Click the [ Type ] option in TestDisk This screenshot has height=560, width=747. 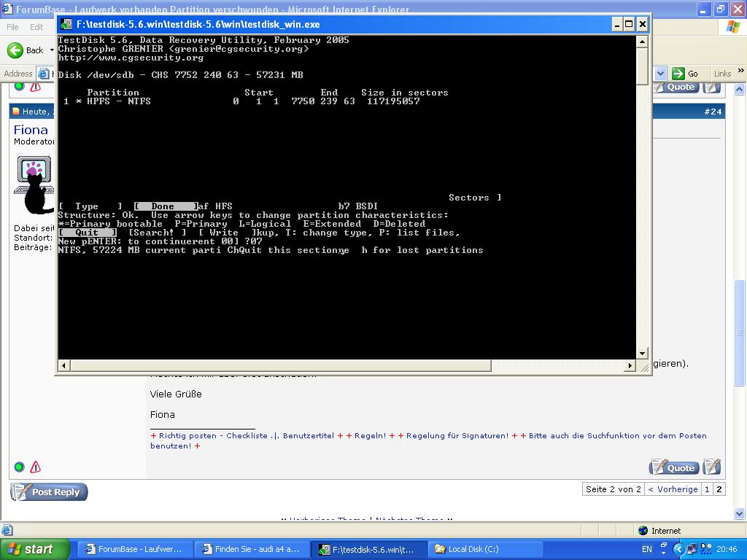[90, 206]
